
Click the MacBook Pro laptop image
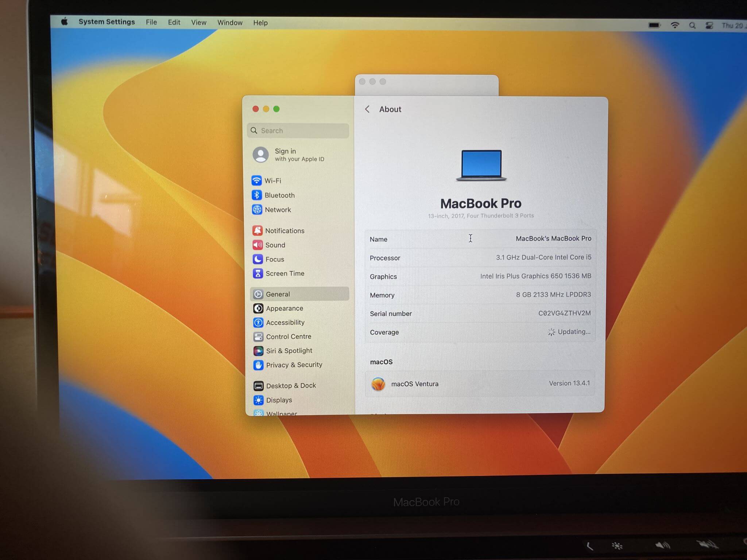pos(481,165)
